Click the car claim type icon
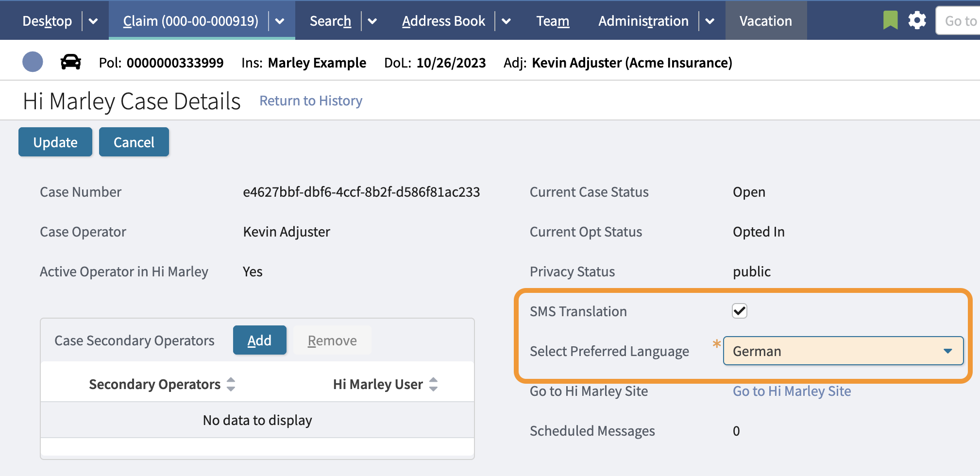Image resolution: width=980 pixels, height=476 pixels. point(70,62)
